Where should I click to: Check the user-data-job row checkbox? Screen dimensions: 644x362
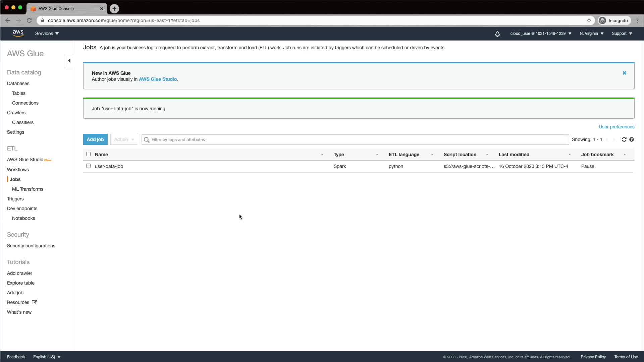coord(89,166)
